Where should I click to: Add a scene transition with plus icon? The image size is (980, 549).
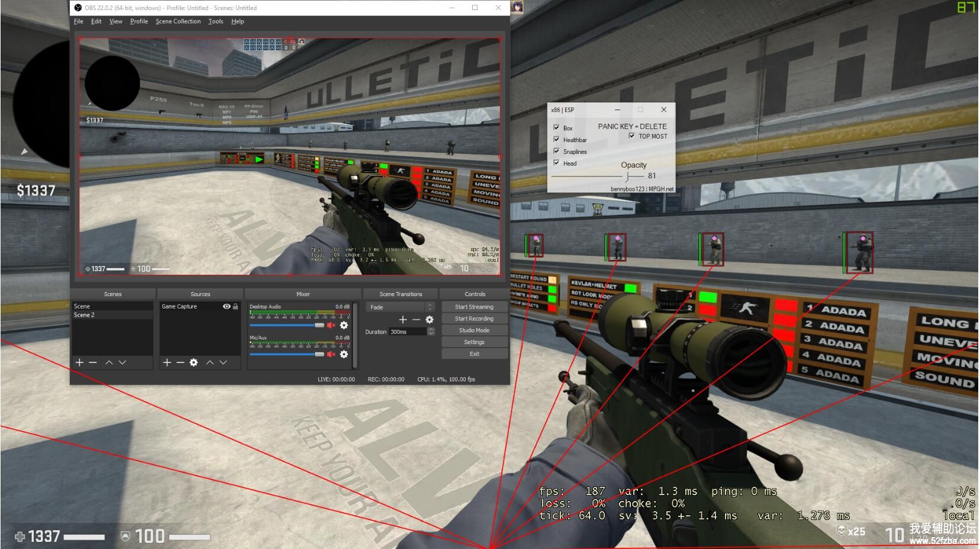click(x=403, y=319)
